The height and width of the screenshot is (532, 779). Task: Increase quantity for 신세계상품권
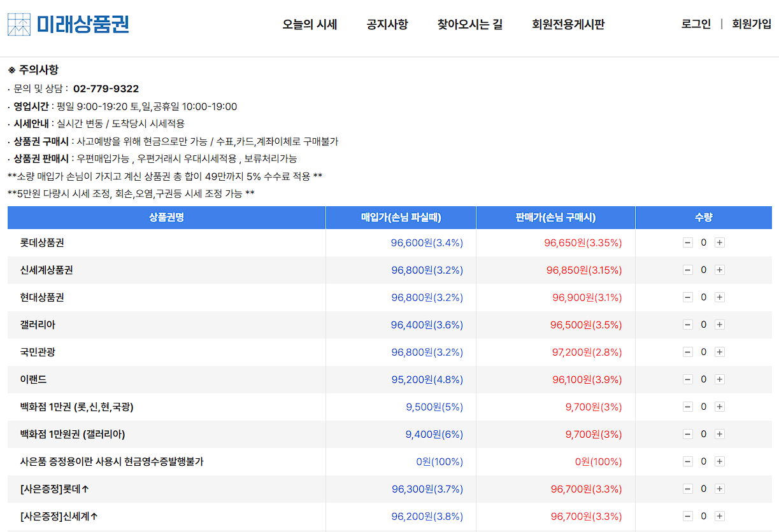[719, 270]
